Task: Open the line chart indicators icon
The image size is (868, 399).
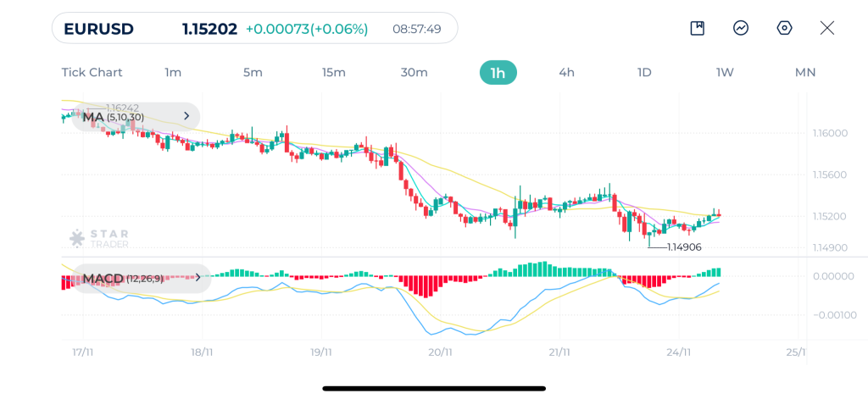Action: coord(741,28)
